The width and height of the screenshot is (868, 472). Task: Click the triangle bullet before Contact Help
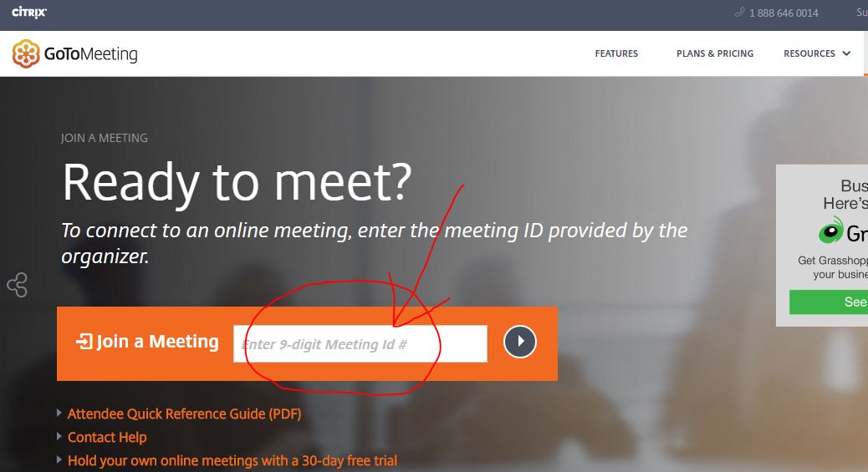pos(59,436)
